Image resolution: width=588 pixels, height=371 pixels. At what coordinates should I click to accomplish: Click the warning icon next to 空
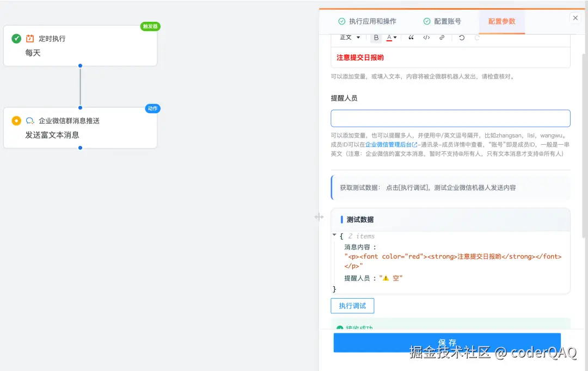[x=386, y=278]
